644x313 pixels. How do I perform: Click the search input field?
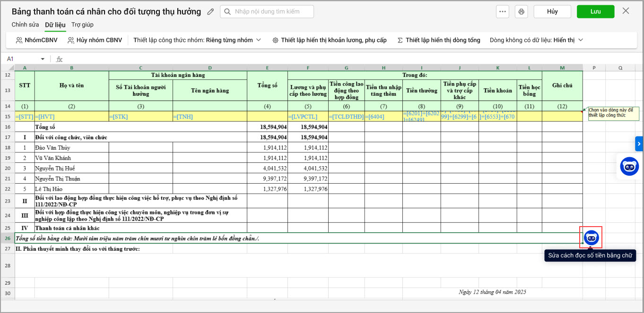267,11
